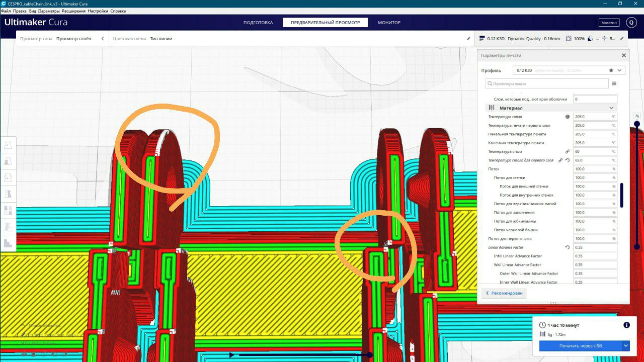This screenshot has height=362, width=644.
Task: Play the layer simulation
Action: pyautogui.click(x=231, y=355)
